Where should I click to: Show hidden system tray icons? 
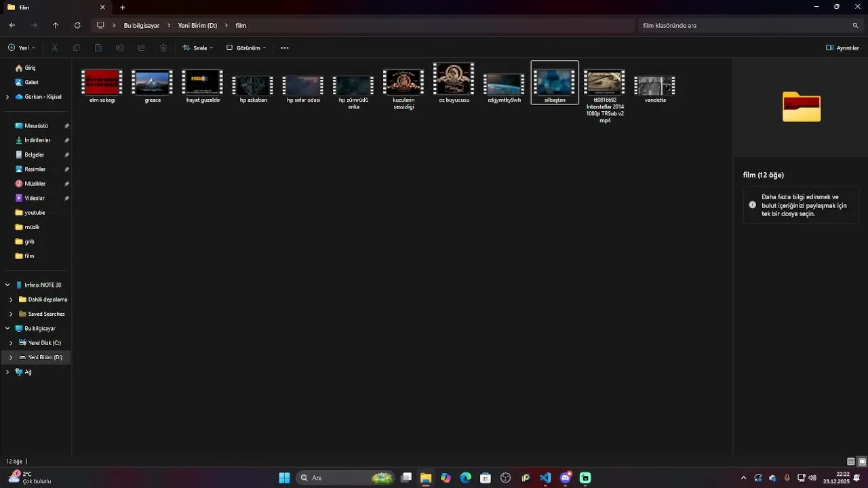pos(743,478)
